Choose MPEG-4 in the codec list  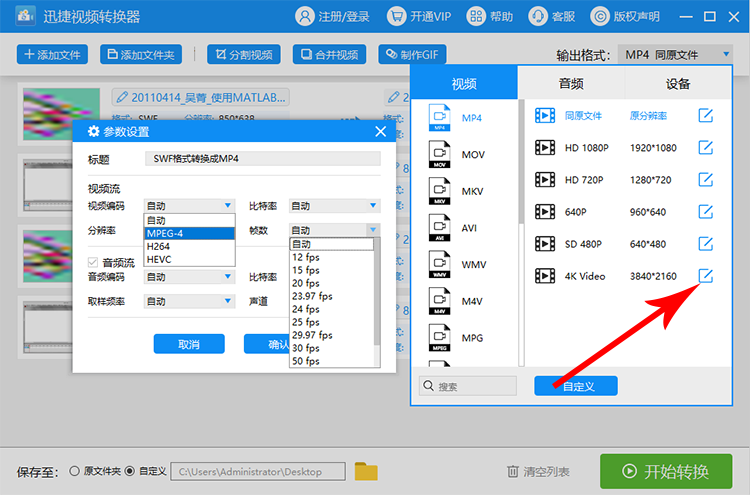[x=189, y=233]
